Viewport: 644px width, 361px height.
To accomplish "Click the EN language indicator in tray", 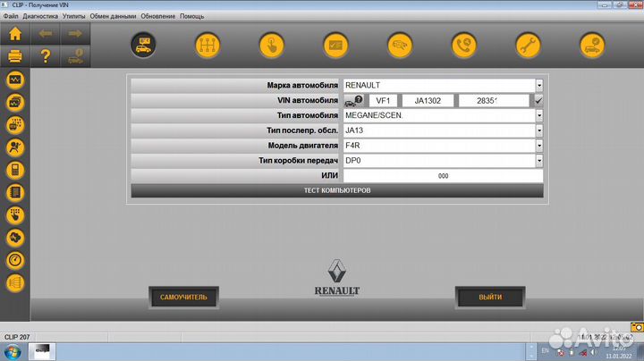I will click(545, 351).
